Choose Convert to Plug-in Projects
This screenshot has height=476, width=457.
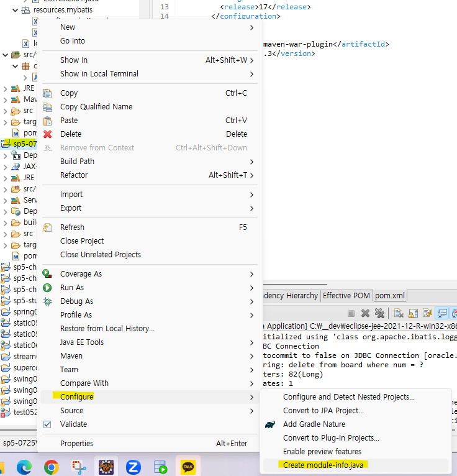[x=331, y=437]
